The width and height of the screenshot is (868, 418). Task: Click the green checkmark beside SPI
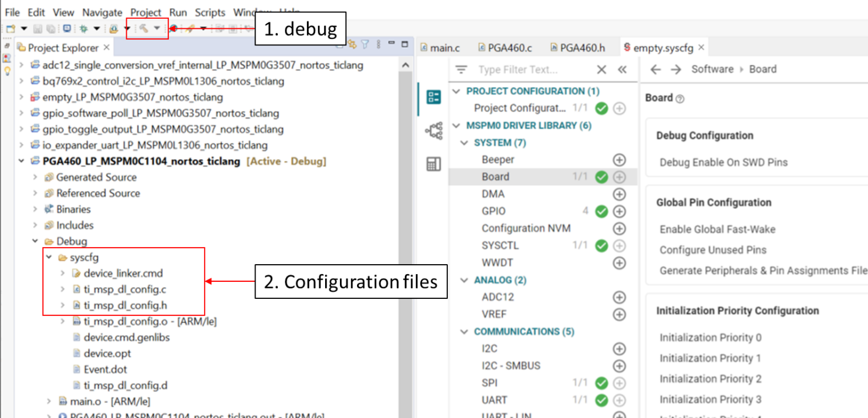pos(601,383)
